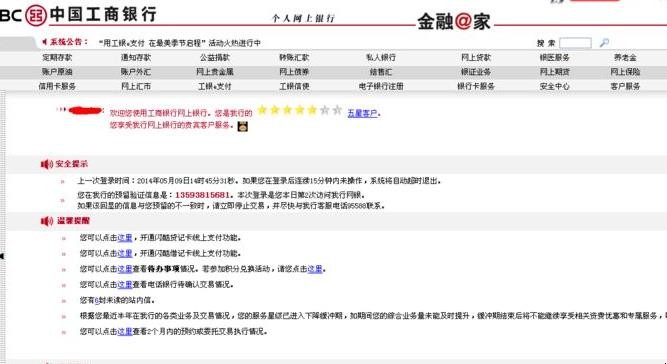Select 账户外汇 in the navigation

click(136, 72)
